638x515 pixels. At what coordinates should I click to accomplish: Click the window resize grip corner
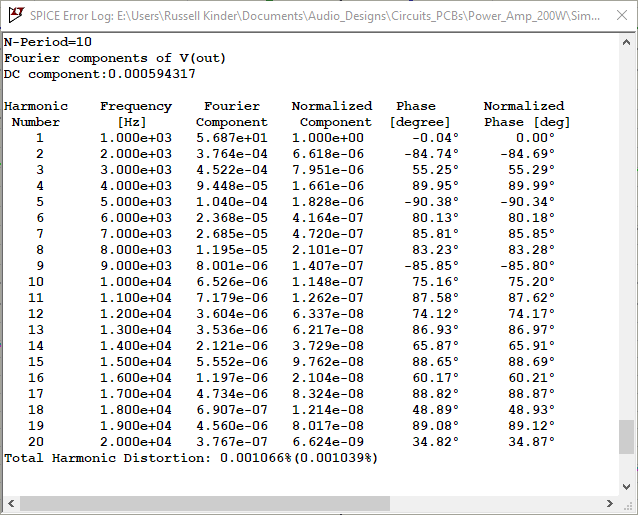627,504
